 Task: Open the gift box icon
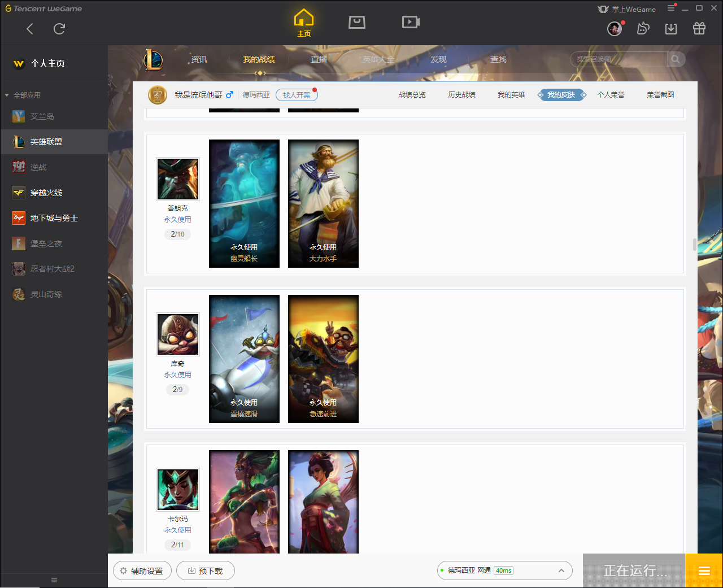point(699,28)
